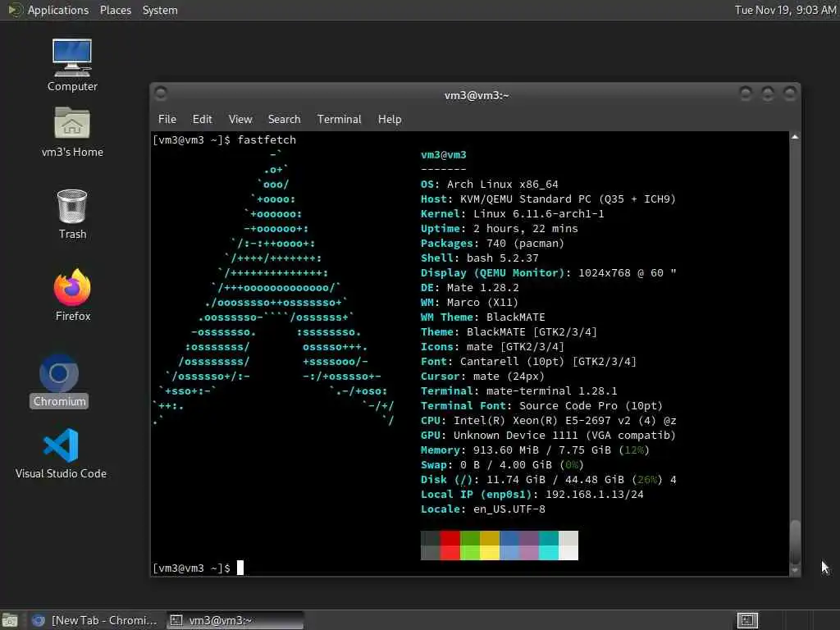Click the terminal scrollbar up arrow
This screenshot has width=840, height=630.
tap(795, 137)
